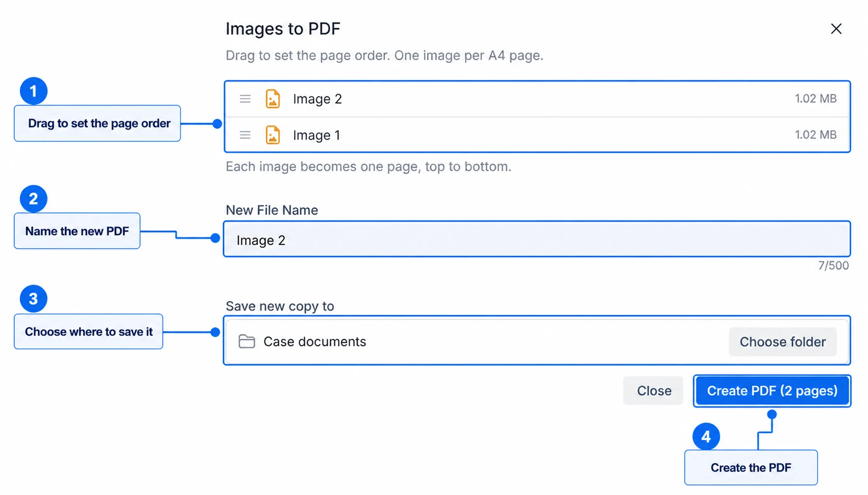Select the Image 1 row label

pyautogui.click(x=316, y=135)
